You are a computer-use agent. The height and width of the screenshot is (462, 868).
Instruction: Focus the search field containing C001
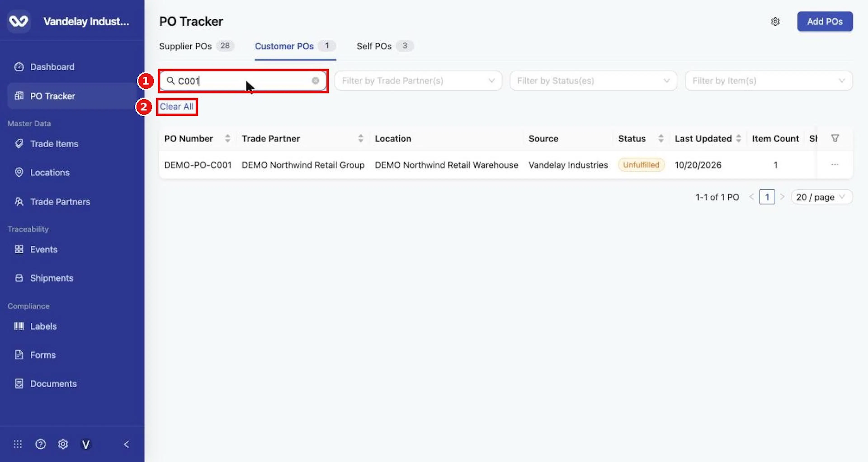coord(243,81)
